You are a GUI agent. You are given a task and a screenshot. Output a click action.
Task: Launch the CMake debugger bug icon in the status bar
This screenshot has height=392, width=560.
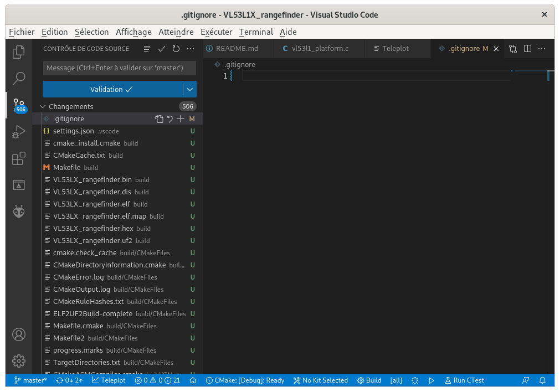click(415, 380)
